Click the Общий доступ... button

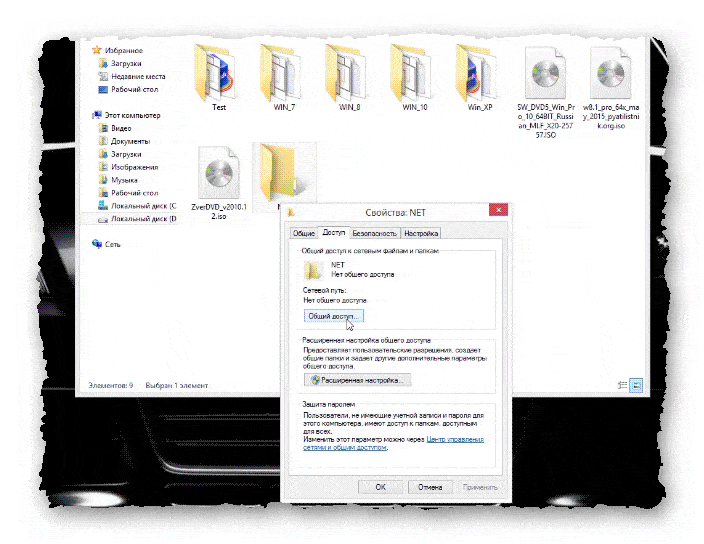pos(334,316)
